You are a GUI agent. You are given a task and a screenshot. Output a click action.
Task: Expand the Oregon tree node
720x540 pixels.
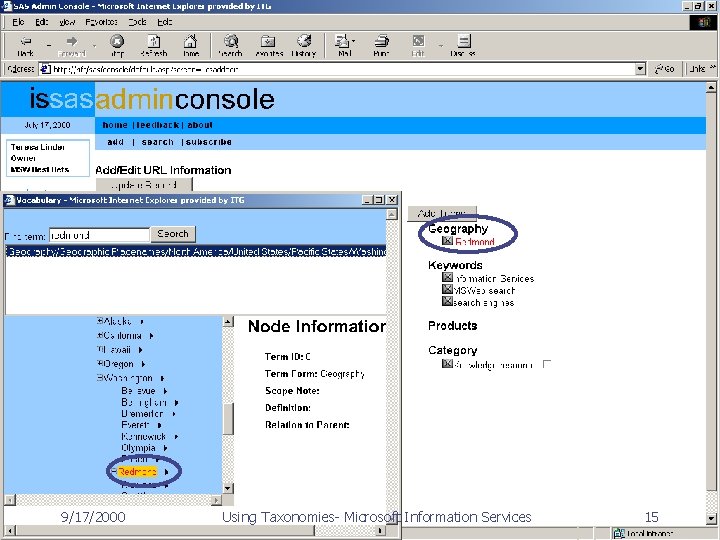[x=99, y=364]
